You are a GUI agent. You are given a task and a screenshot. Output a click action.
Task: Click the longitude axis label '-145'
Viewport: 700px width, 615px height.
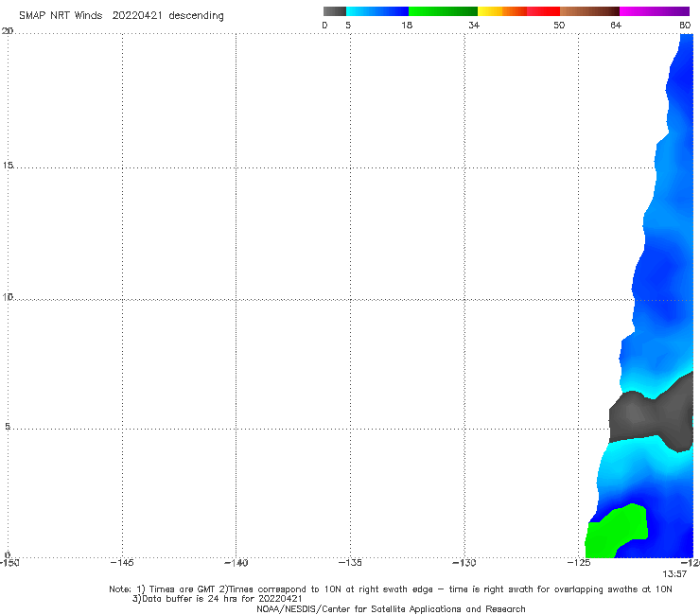(122, 563)
